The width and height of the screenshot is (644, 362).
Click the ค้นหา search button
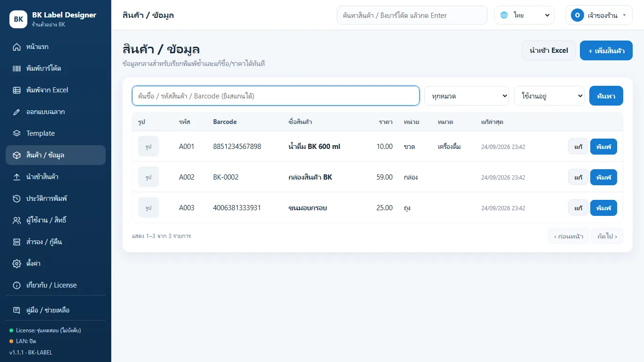click(x=606, y=96)
